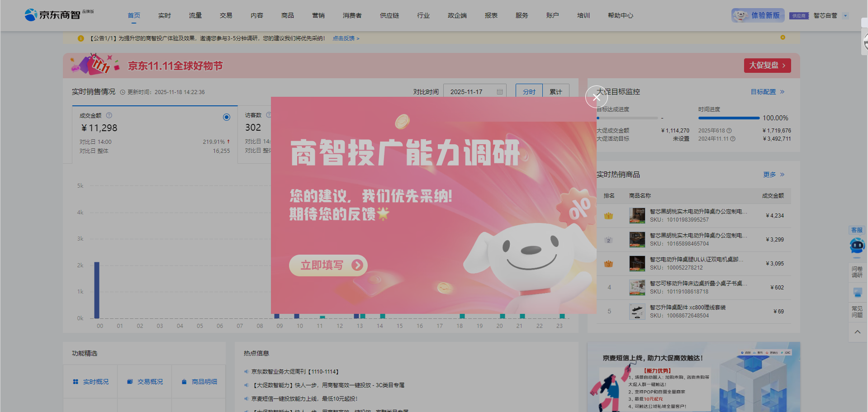Switch to the 分时 view tab

[x=529, y=92]
